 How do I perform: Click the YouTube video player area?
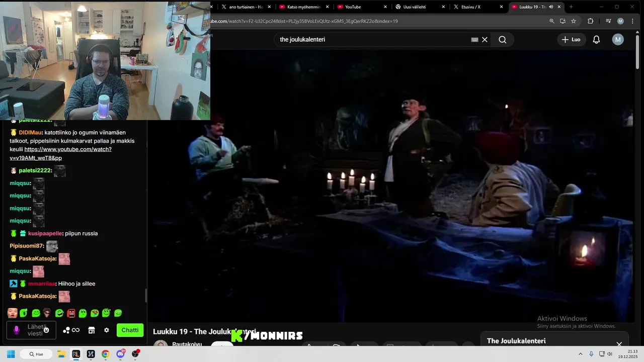391,186
